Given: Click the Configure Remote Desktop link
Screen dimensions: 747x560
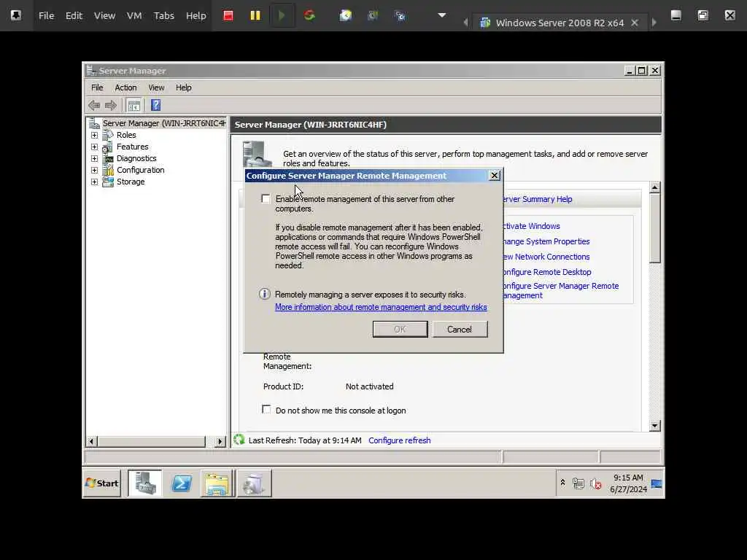Looking at the screenshot, I should click(547, 272).
